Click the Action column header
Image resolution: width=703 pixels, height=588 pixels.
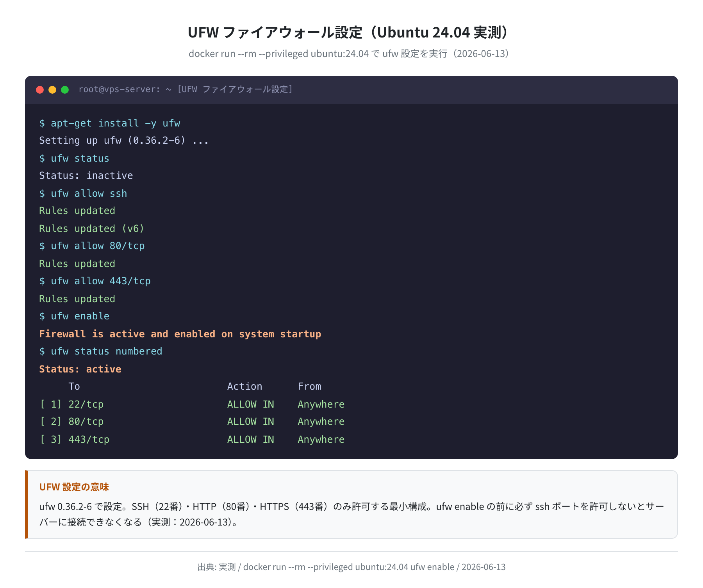coord(245,387)
